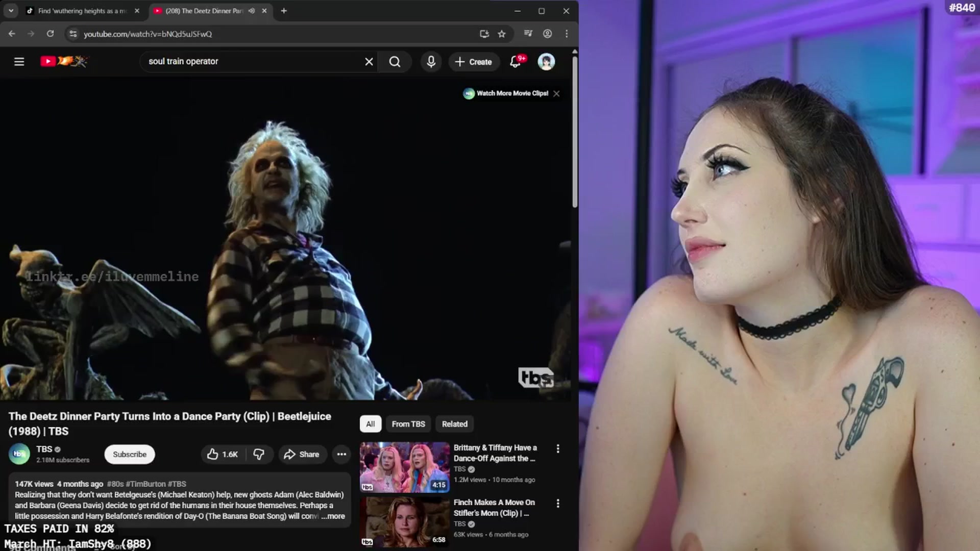Go forward in browser history

(x=31, y=34)
